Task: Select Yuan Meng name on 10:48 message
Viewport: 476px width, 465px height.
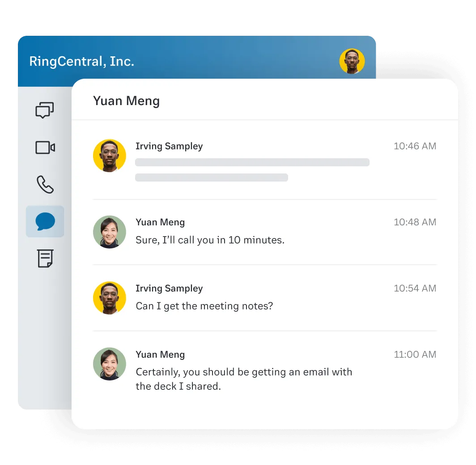Action: (x=160, y=222)
